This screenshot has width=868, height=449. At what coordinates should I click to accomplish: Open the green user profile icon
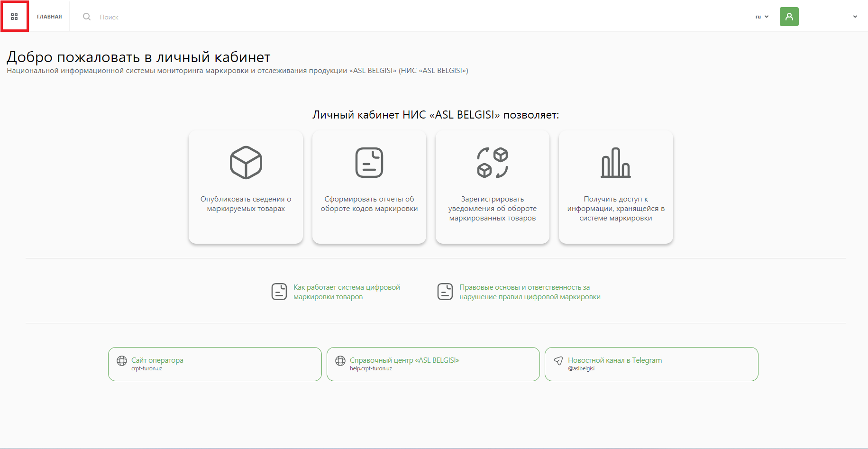point(789,17)
